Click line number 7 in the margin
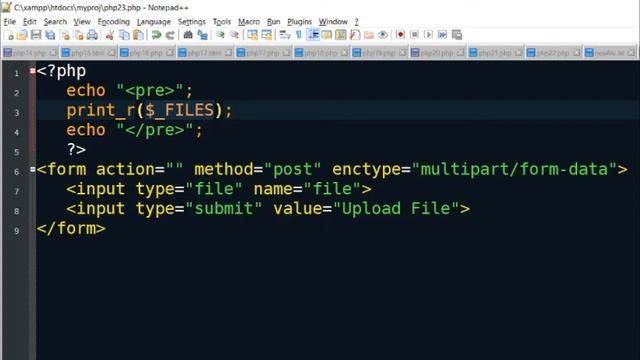The image size is (640, 360). pyautogui.click(x=17, y=191)
